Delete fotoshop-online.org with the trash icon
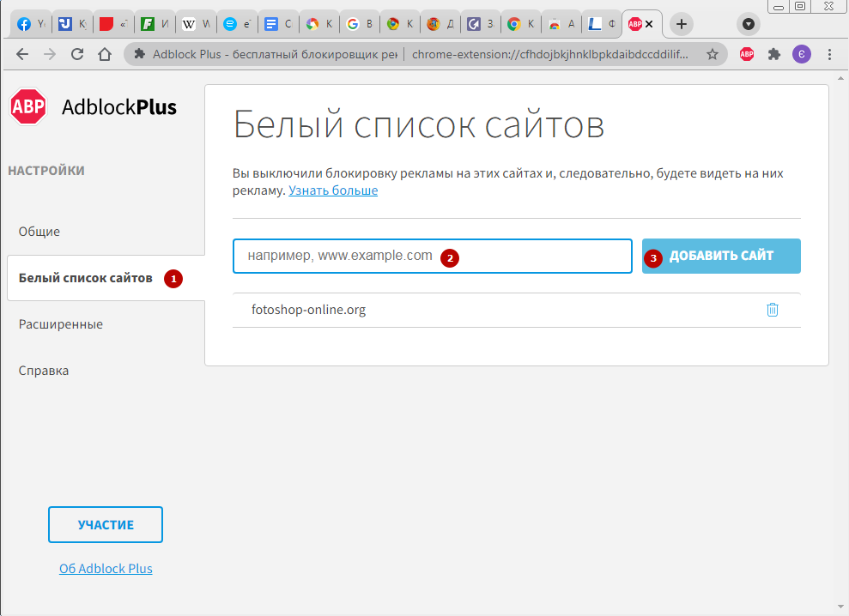 773,310
